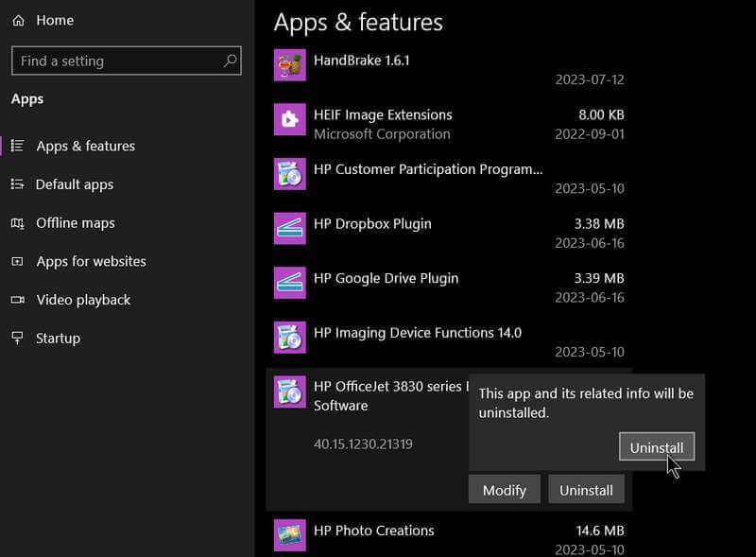Open Default apps section
This screenshot has height=557, width=756.
tap(75, 184)
